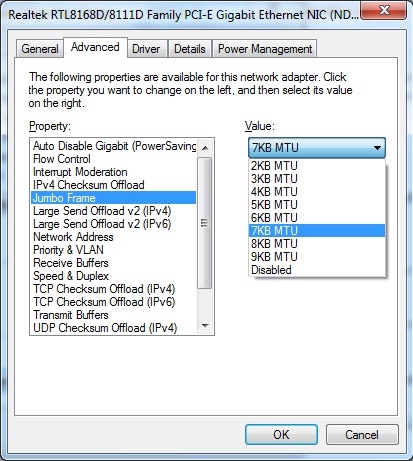
Task: Select Interrupt Moderation in property list
Action: click(x=113, y=172)
